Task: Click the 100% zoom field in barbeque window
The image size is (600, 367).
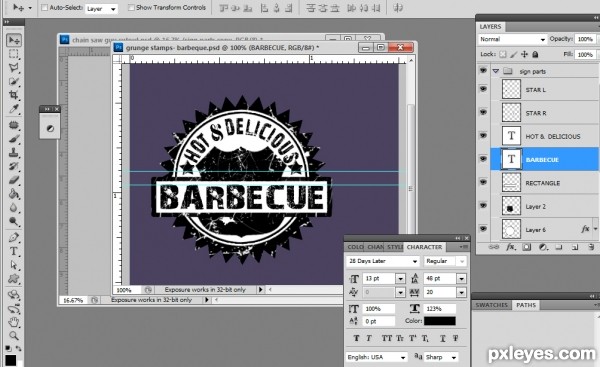Action: click(x=128, y=290)
